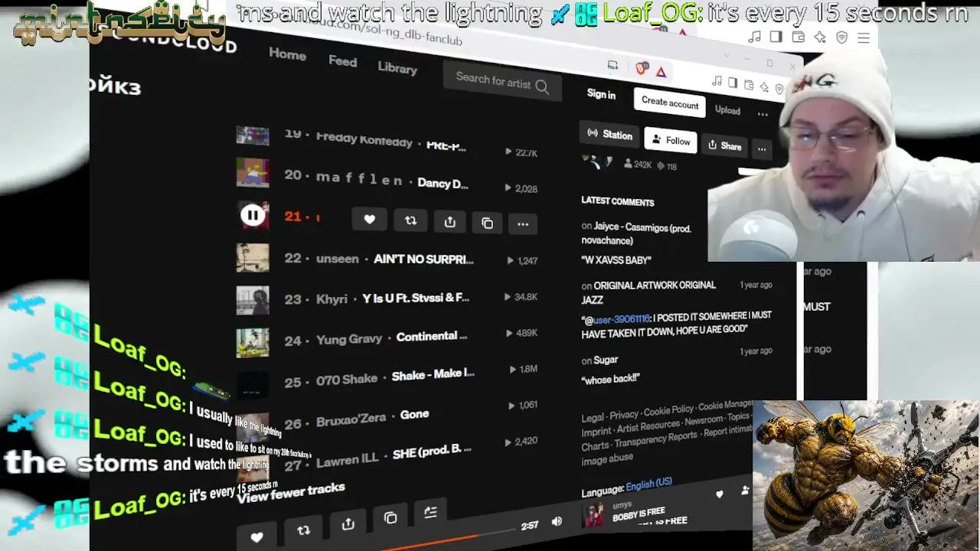Click the install app icon in address bar
The width and height of the screenshot is (980, 551).
(612, 65)
